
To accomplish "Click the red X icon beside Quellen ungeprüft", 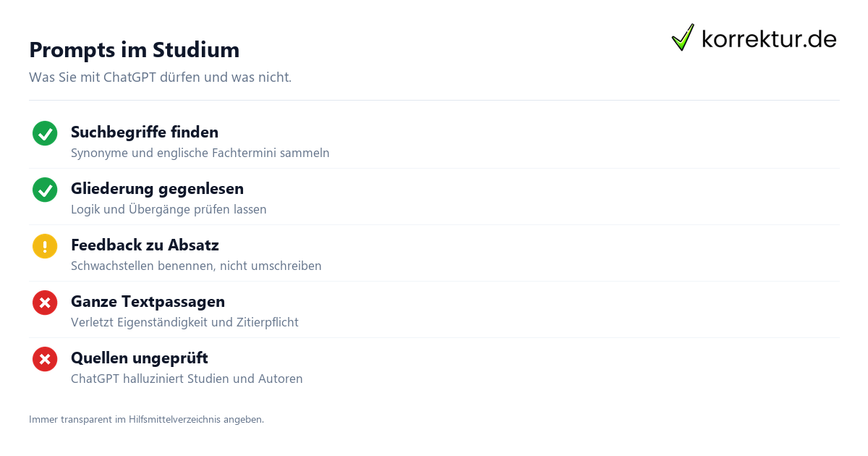I will (45, 359).
